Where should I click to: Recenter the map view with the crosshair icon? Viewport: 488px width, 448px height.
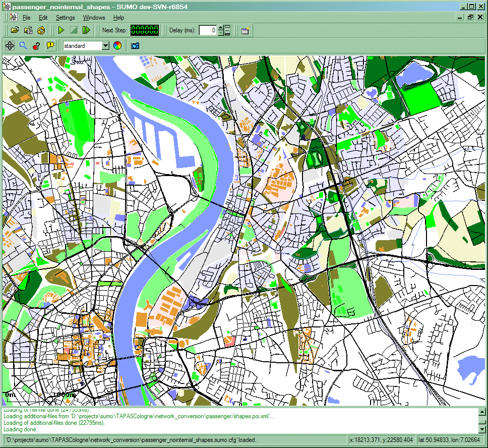pyautogui.click(x=10, y=46)
